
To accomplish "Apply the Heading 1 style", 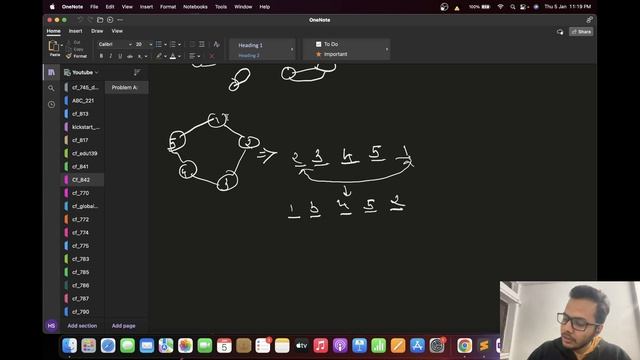I will pos(250,45).
